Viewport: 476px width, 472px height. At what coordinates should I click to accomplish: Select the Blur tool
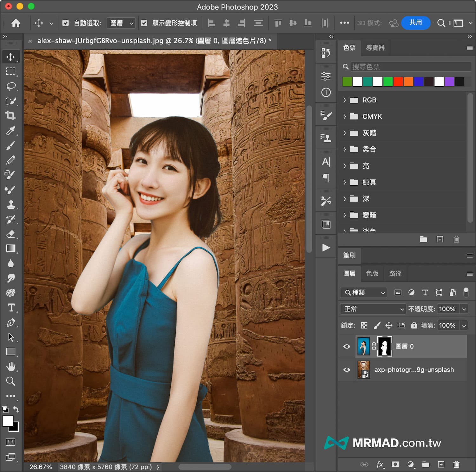coord(10,263)
